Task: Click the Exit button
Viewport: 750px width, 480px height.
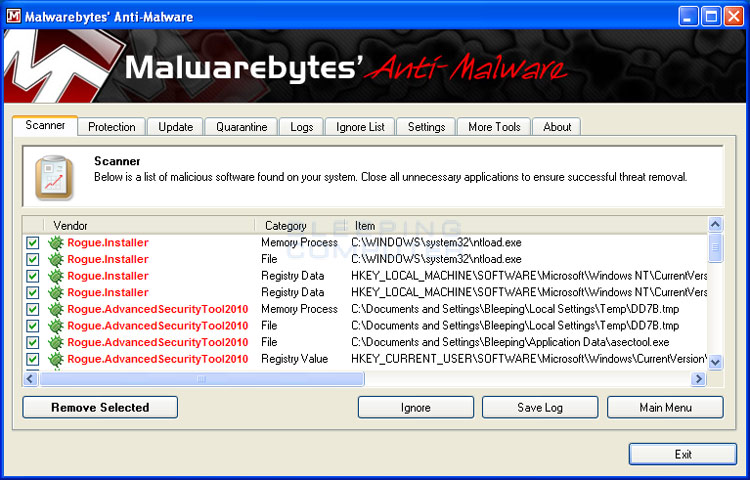Action: click(683, 454)
